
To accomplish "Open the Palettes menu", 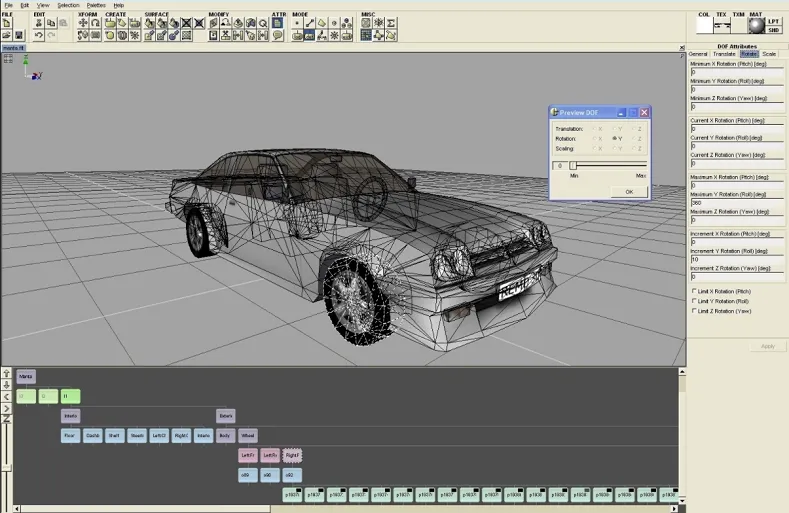I will pyautogui.click(x=95, y=5).
